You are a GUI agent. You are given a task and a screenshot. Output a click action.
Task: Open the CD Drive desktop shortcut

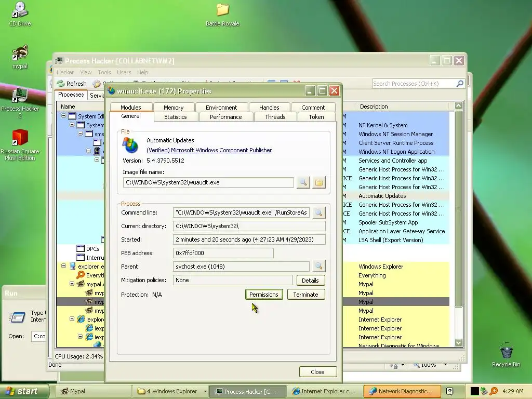click(x=20, y=14)
